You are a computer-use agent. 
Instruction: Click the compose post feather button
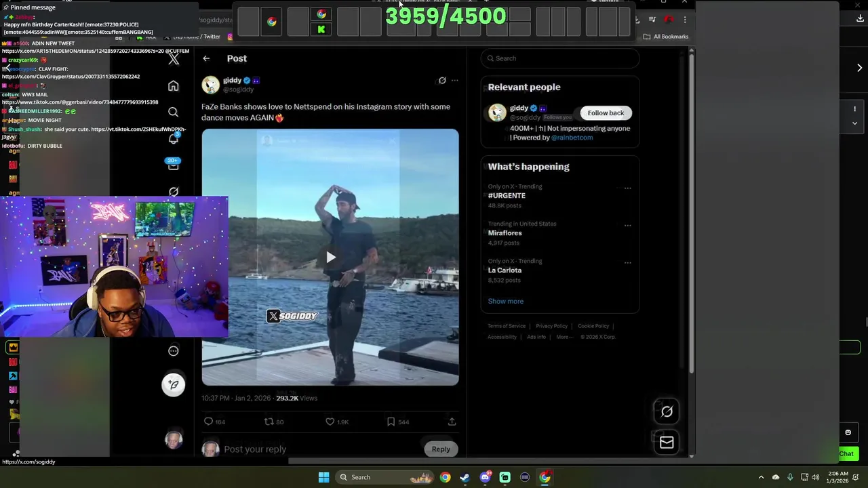pos(174,384)
